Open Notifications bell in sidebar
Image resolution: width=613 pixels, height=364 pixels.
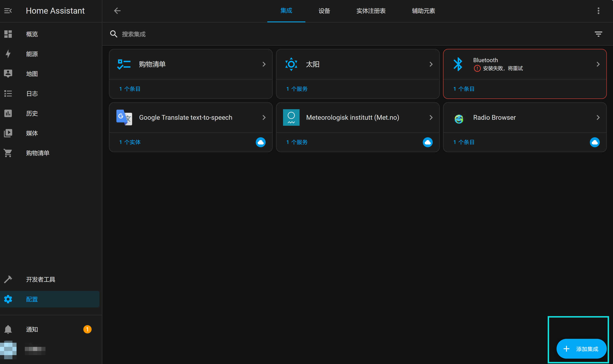pyautogui.click(x=8, y=329)
